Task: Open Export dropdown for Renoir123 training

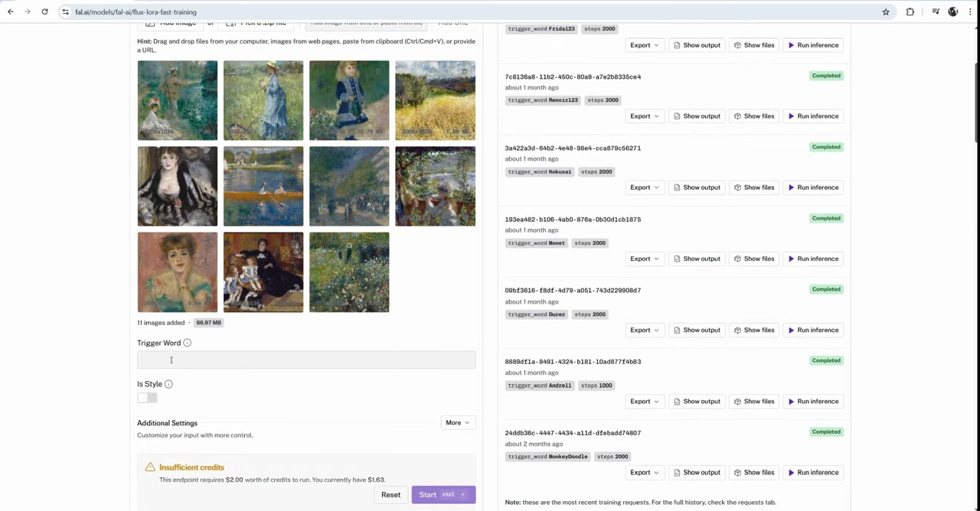Action: (x=645, y=116)
